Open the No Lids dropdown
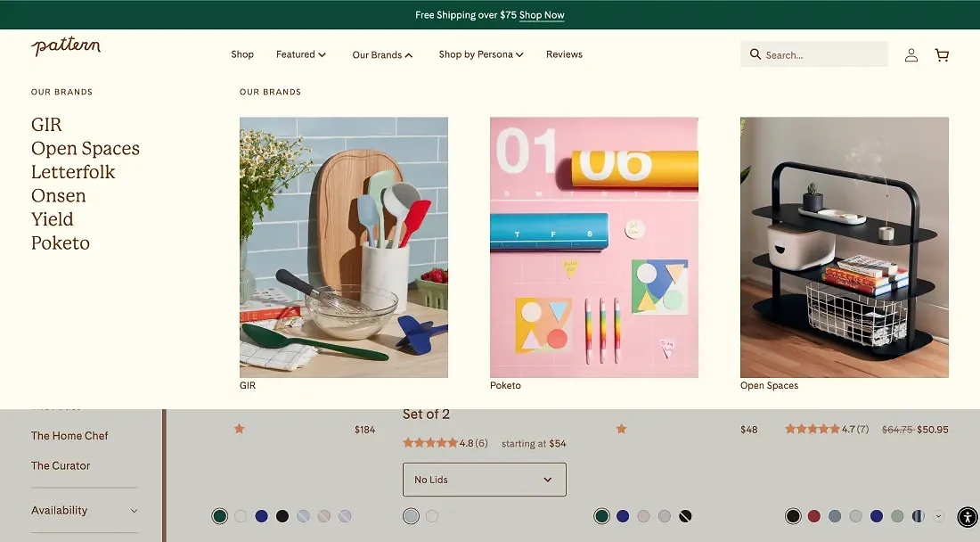Screen dimensions: 980x542 coord(485,480)
